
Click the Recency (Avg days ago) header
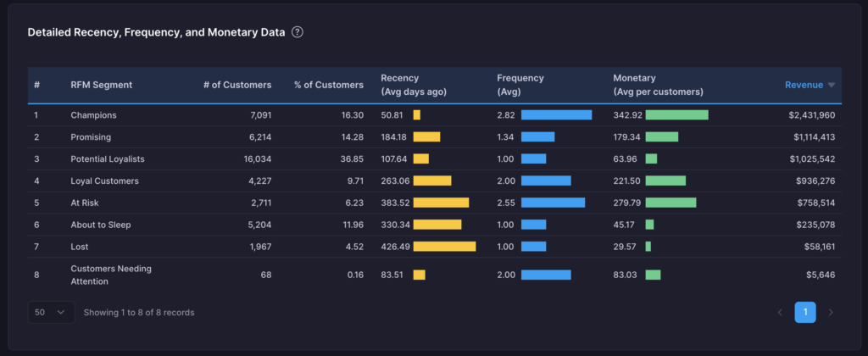coord(414,86)
